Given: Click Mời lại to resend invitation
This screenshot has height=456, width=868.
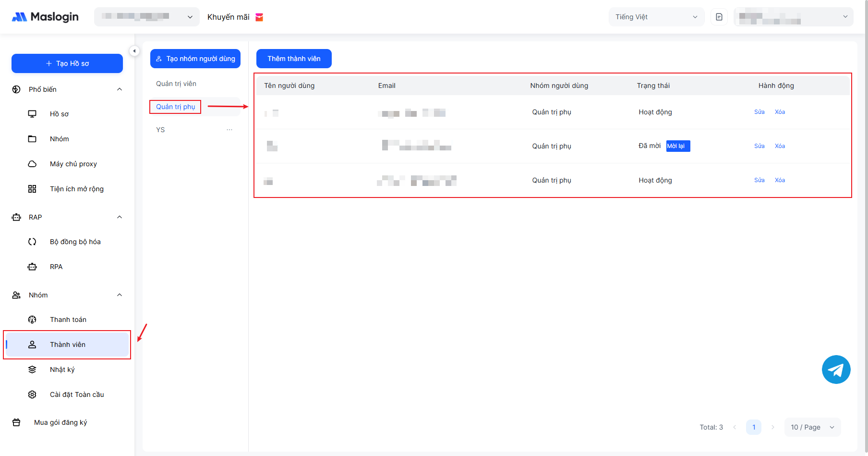Looking at the screenshot, I should 677,146.
